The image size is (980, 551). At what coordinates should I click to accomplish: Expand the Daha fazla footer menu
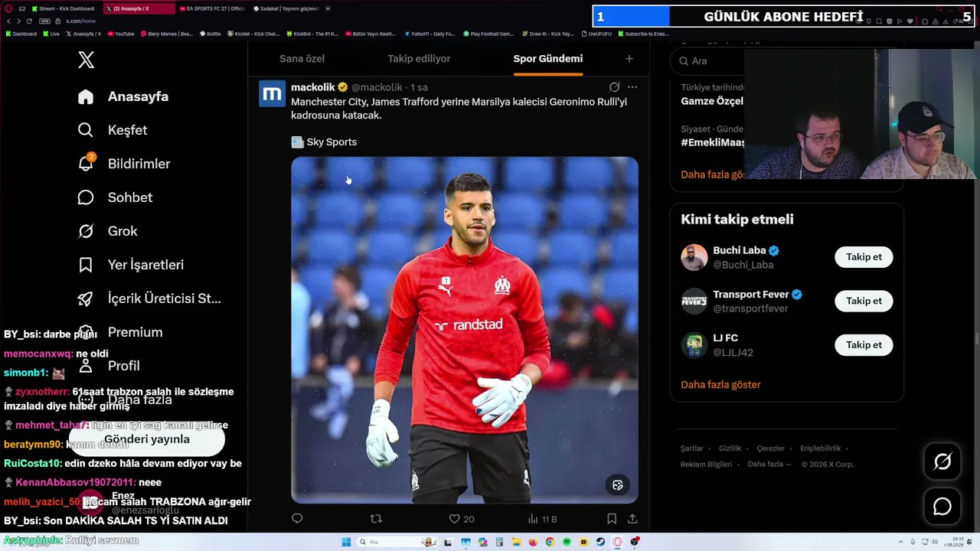(769, 465)
